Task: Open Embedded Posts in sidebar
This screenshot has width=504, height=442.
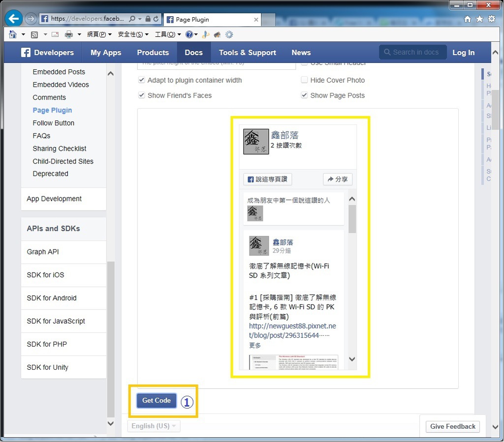Action: pyautogui.click(x=59, y=72)
